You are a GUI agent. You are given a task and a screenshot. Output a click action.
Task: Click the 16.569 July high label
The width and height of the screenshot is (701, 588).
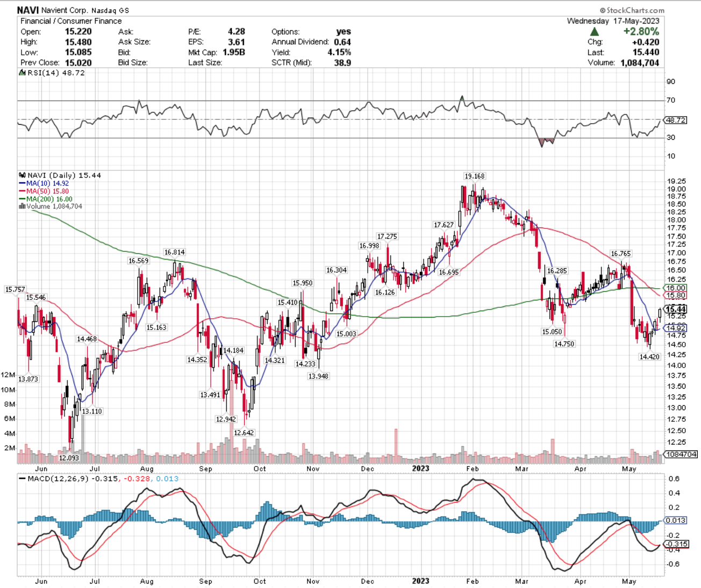coord(138,261)
